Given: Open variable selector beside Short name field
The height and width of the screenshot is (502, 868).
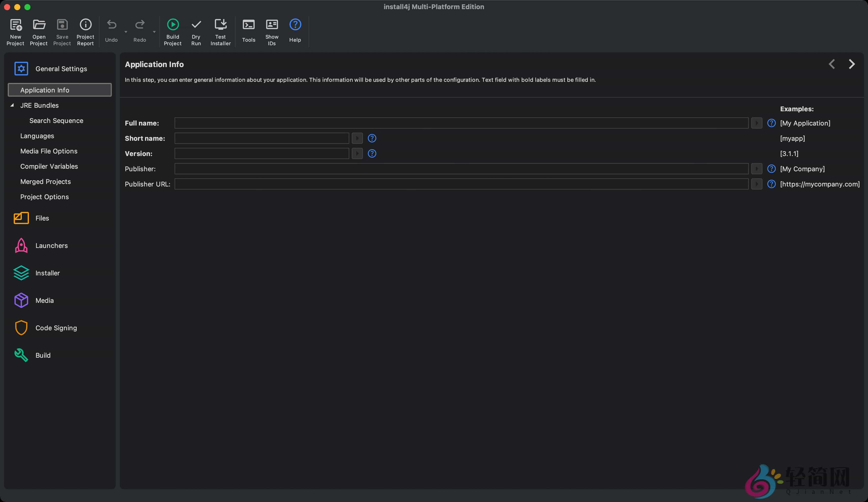Looking at the screenshot, I should pyautogui.click(x=357, y=138).
